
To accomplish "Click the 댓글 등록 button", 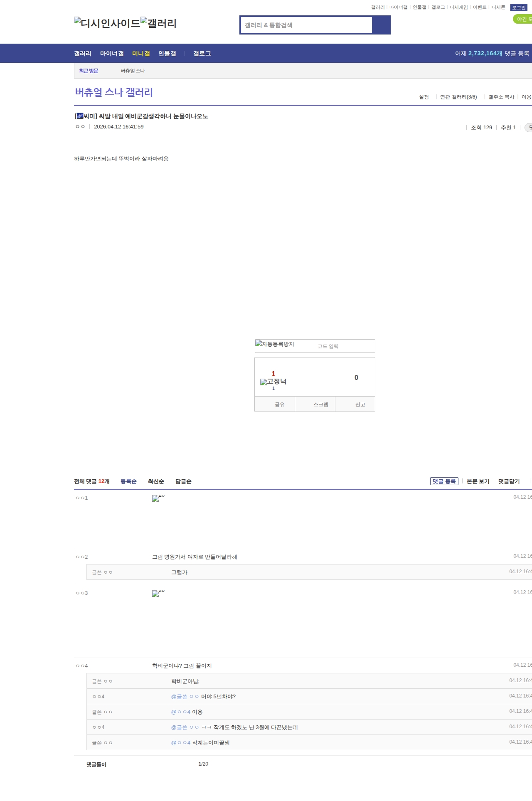I will coord(444,481).
